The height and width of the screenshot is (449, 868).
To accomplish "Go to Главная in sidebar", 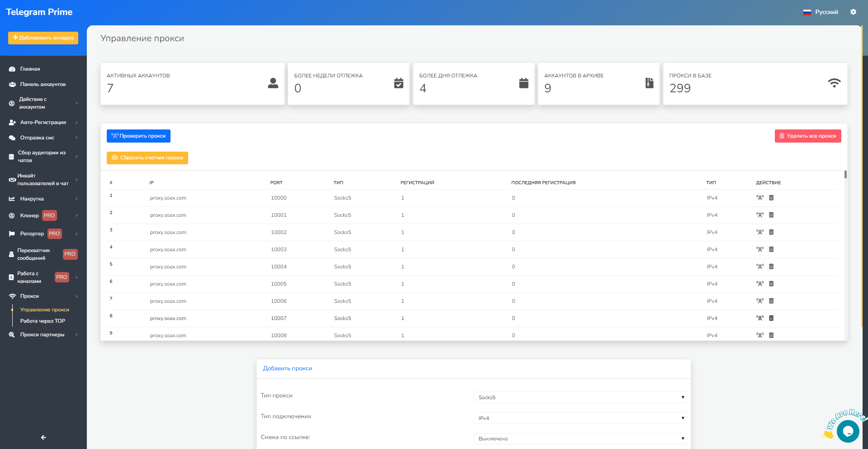I will tap(30, 69).
